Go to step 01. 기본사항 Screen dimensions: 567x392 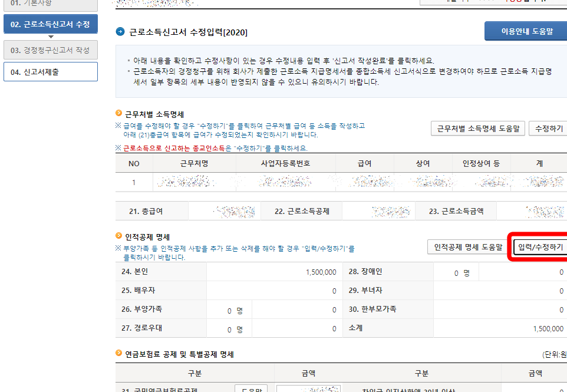[x=50, y=4]
